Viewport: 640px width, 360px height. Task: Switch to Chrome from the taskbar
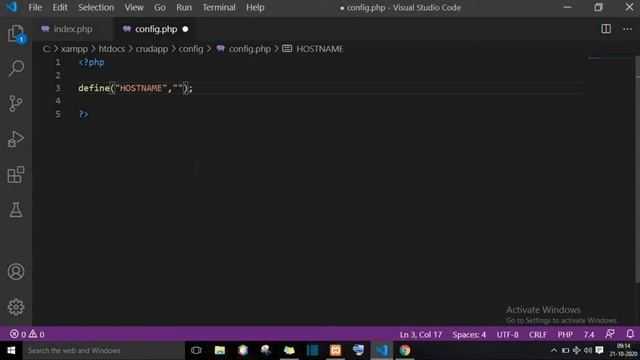[x=405, y=351]
